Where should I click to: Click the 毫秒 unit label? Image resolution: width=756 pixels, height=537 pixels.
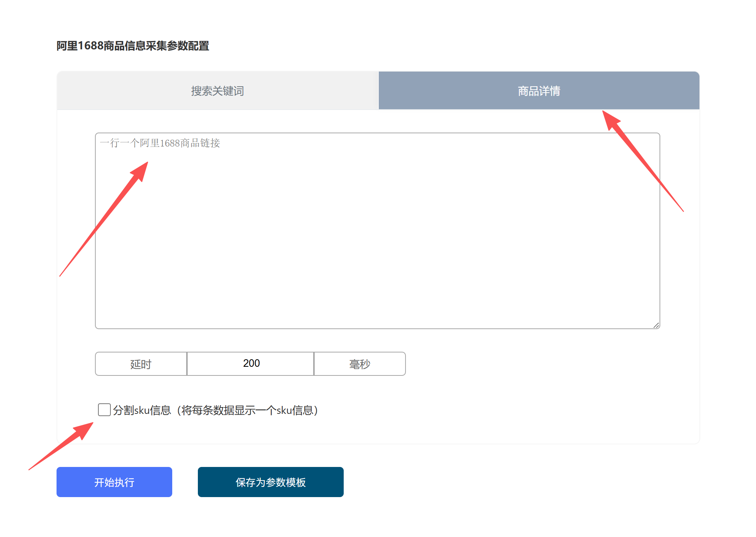[x=360, y=364]
